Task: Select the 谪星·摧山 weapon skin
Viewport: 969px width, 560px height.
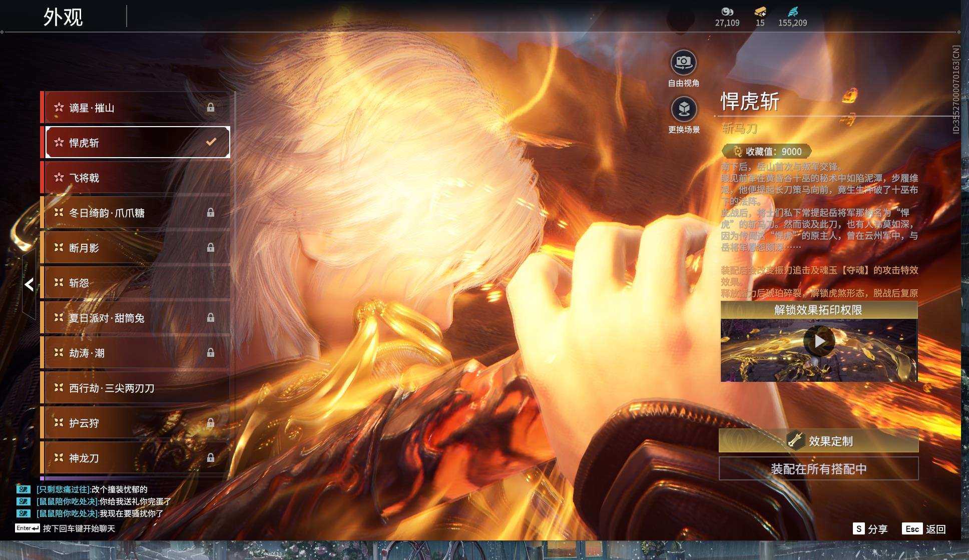Action: pos(135,108)
